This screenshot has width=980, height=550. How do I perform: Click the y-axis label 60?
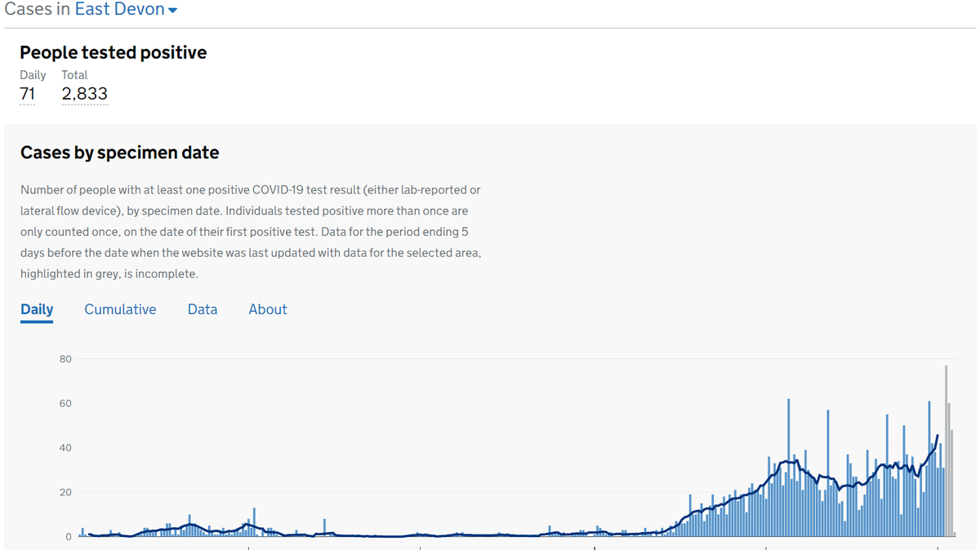tap(65, 404)
